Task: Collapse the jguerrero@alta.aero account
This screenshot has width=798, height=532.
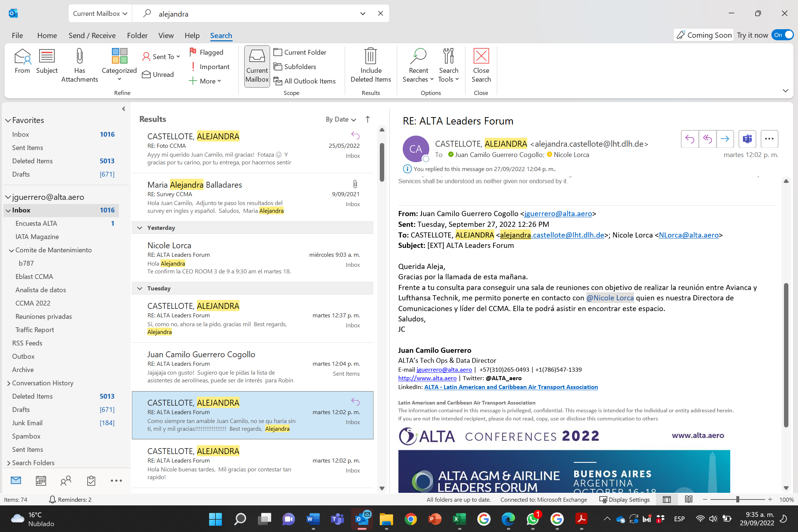Action: 8,197
